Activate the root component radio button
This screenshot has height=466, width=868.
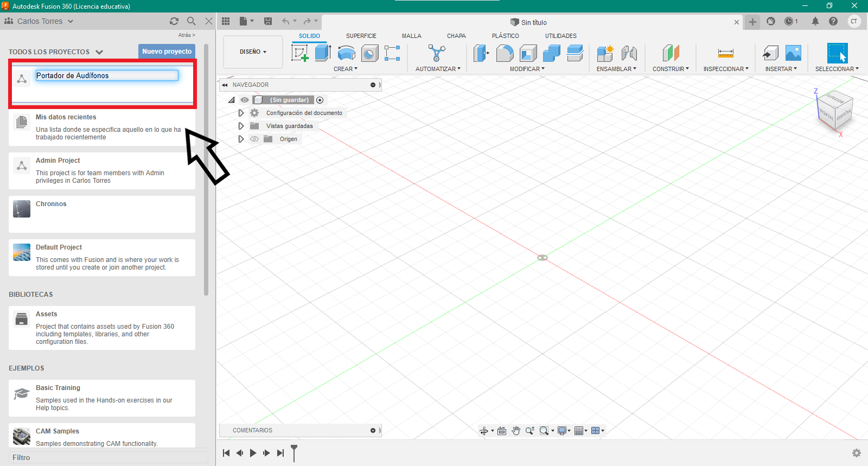(x=320, y=100)
